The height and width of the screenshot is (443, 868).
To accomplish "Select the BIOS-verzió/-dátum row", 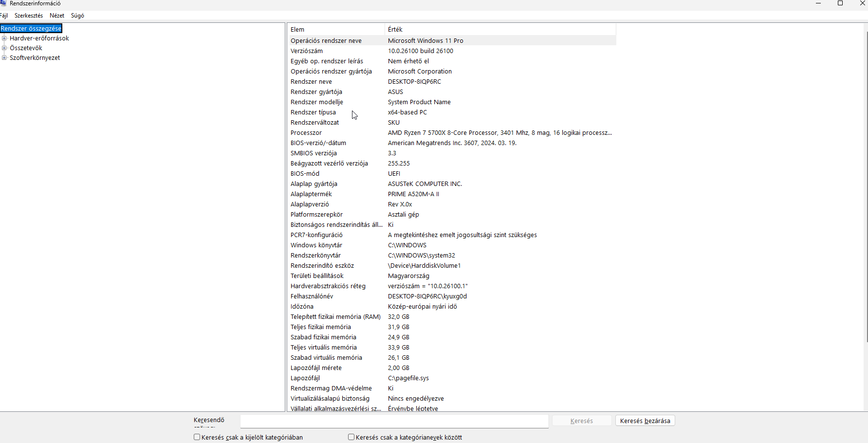I will 452,143.
